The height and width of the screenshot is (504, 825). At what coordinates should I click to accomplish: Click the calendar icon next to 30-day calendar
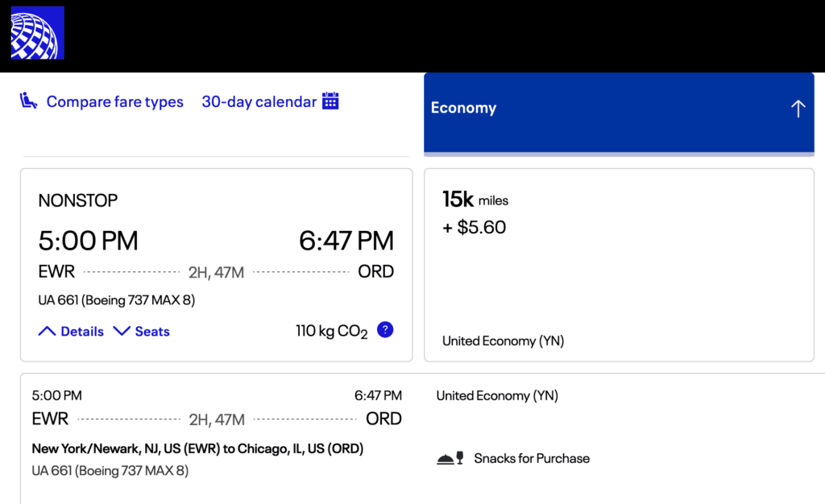click(330, 101)
